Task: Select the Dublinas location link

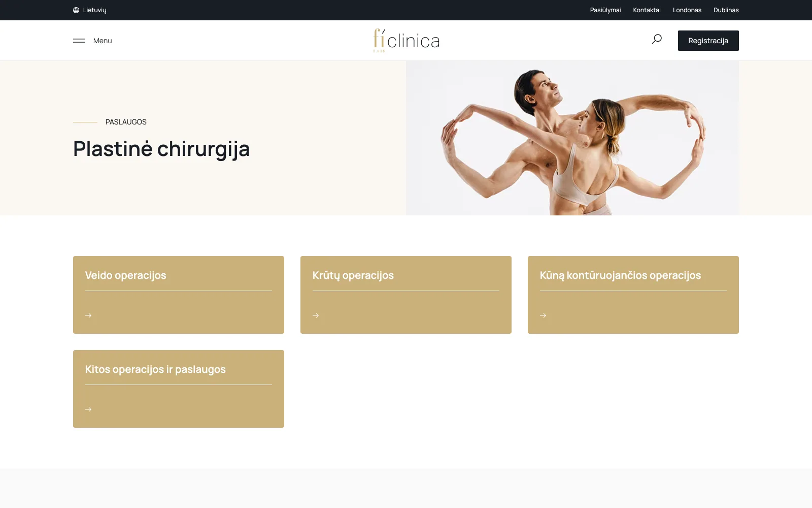Action: pyautogui.click(x=726, y=10)
